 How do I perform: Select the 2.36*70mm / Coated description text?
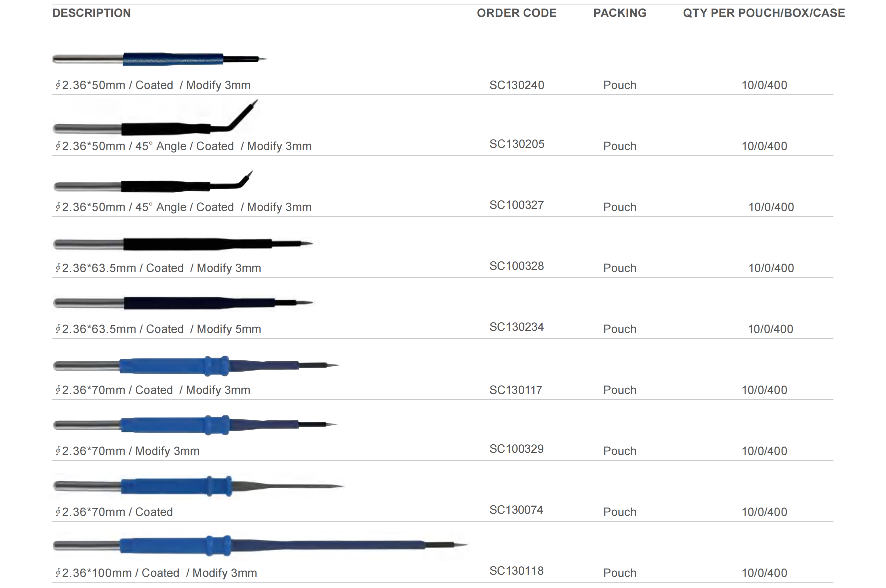[114, 512]
